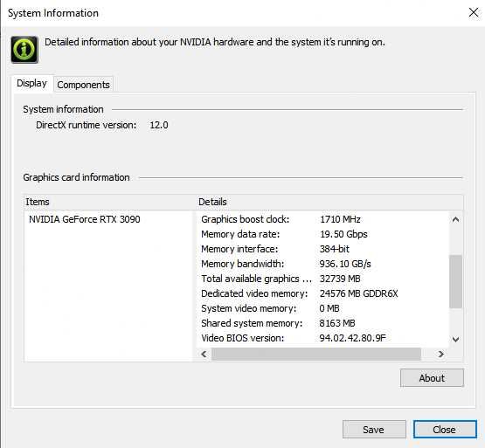Viewport: 485px width, 448px height.
Task: Click the details list scroll down arrow
Action: pyautogui.click(x=455, y=339)
